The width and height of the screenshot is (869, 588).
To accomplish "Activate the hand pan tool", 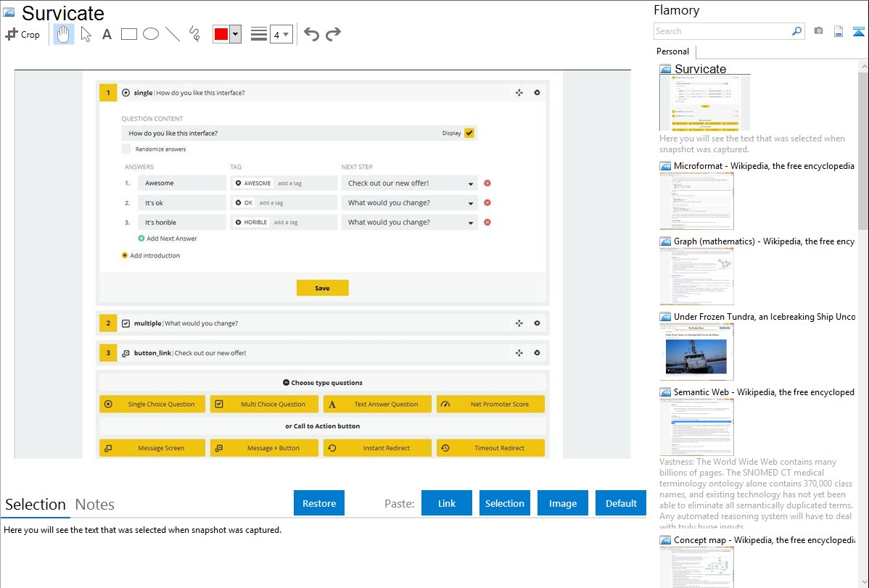I will point(64,34).
